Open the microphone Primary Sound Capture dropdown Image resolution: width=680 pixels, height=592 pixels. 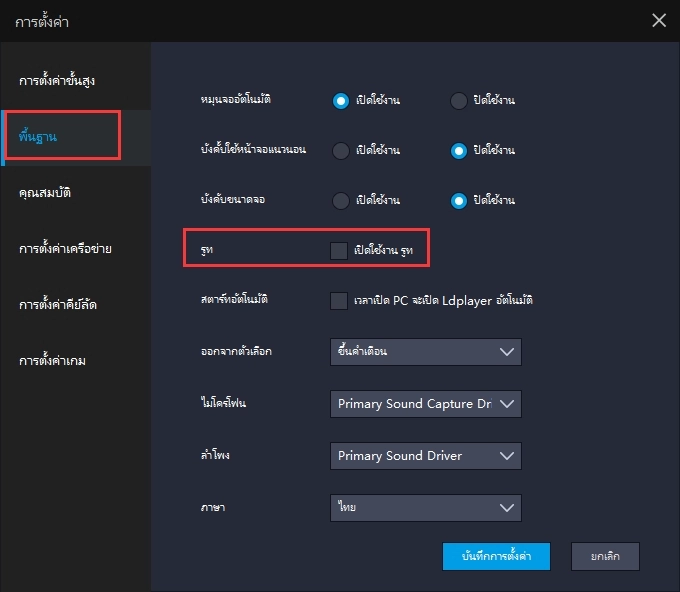pos(425,404)
